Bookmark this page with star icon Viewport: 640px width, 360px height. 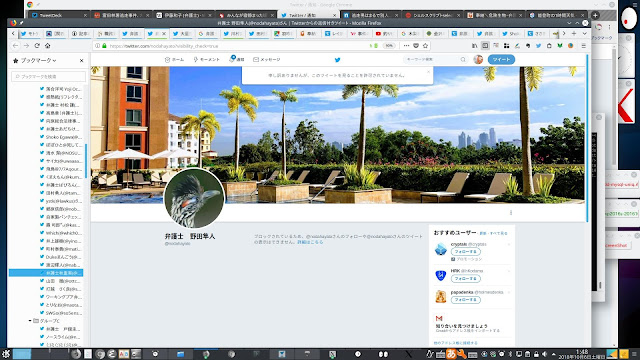coord(425,46)
